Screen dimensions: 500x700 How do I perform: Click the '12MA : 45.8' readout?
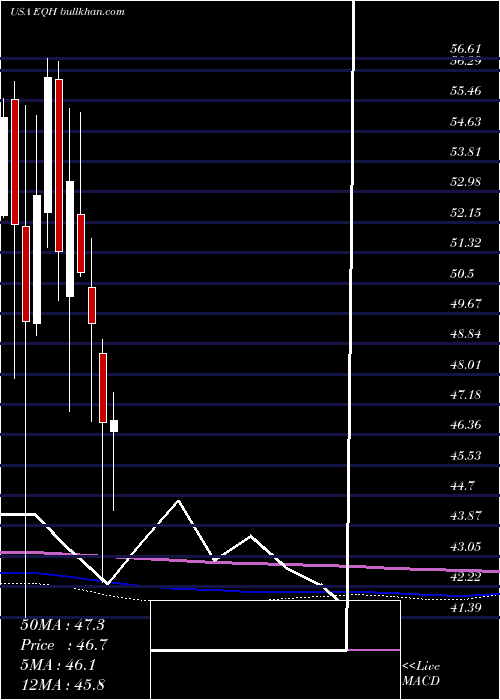coord(62,684)
